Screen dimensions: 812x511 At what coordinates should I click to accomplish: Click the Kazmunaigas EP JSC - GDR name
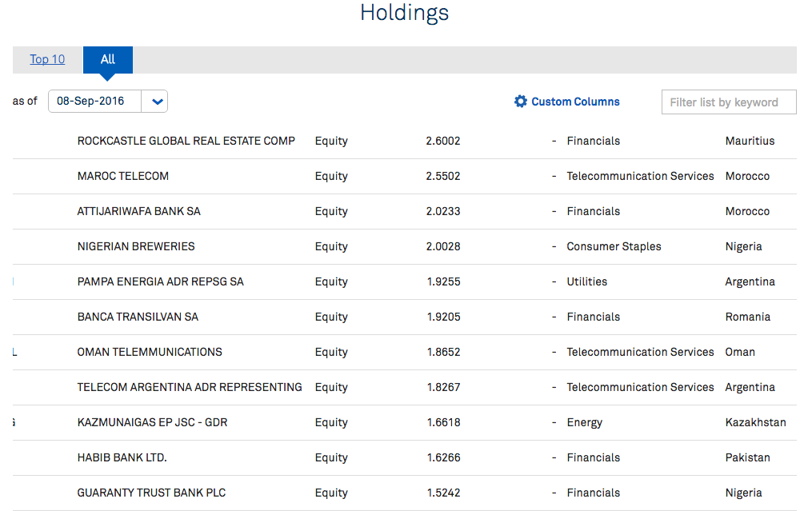(x=152, y=422)
